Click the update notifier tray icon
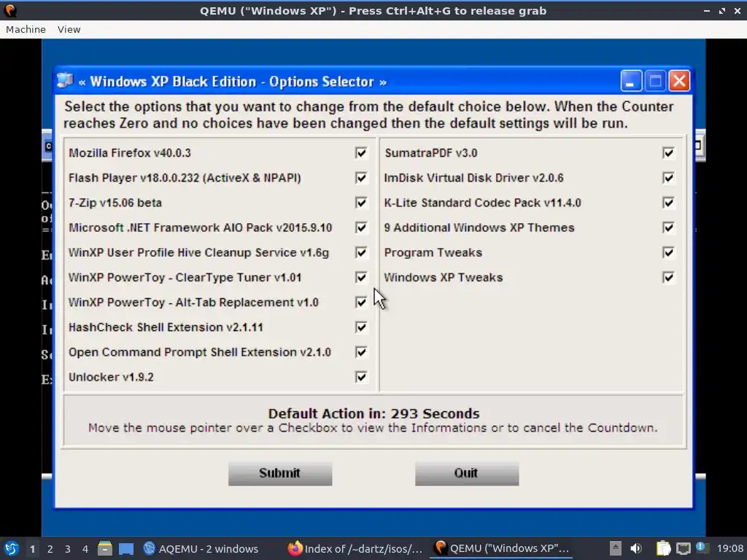The height and width of the screenshot is (560, 747). [x=703, y=548]
